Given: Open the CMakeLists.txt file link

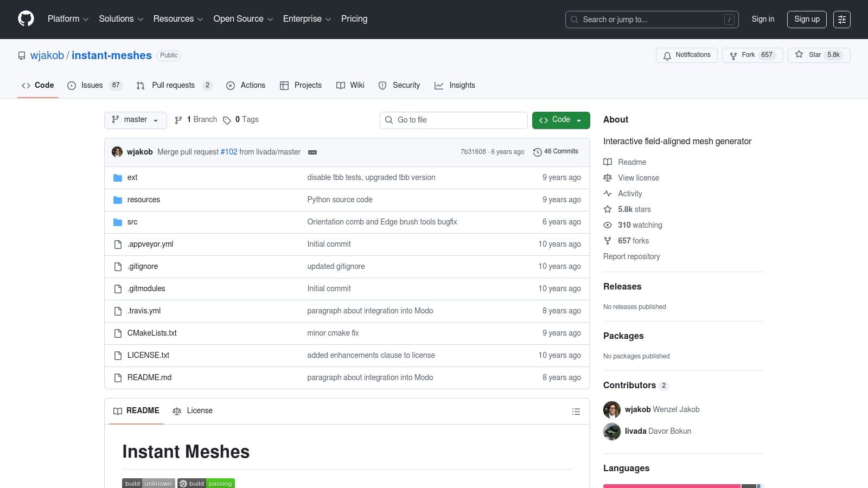Looking at the screenshot, I should [152, 333].
